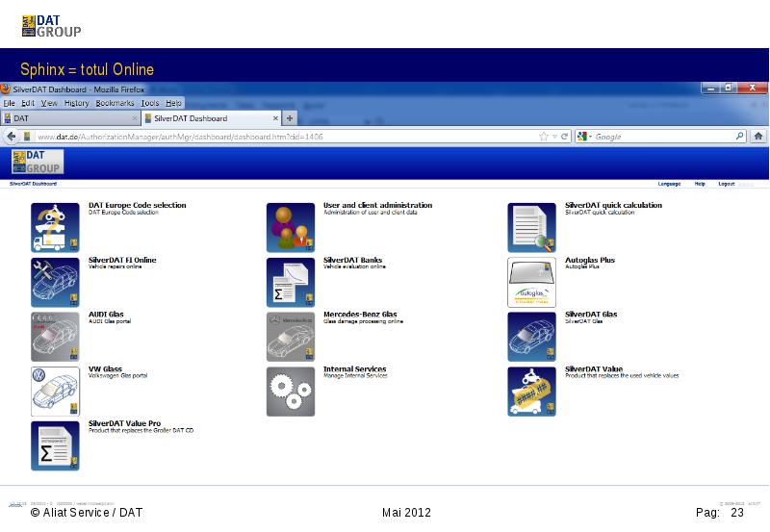The image size is (770, 532).
Task: Open the DAT Europe Code selection title link
Action: (137, 205)
